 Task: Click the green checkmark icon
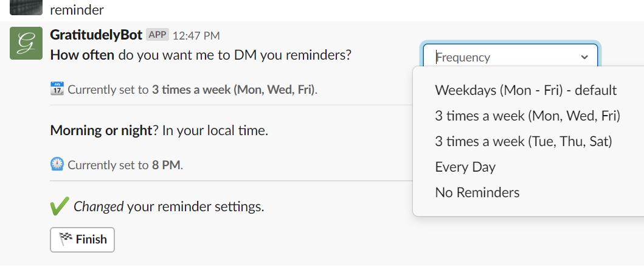click(x=59, y=206)
